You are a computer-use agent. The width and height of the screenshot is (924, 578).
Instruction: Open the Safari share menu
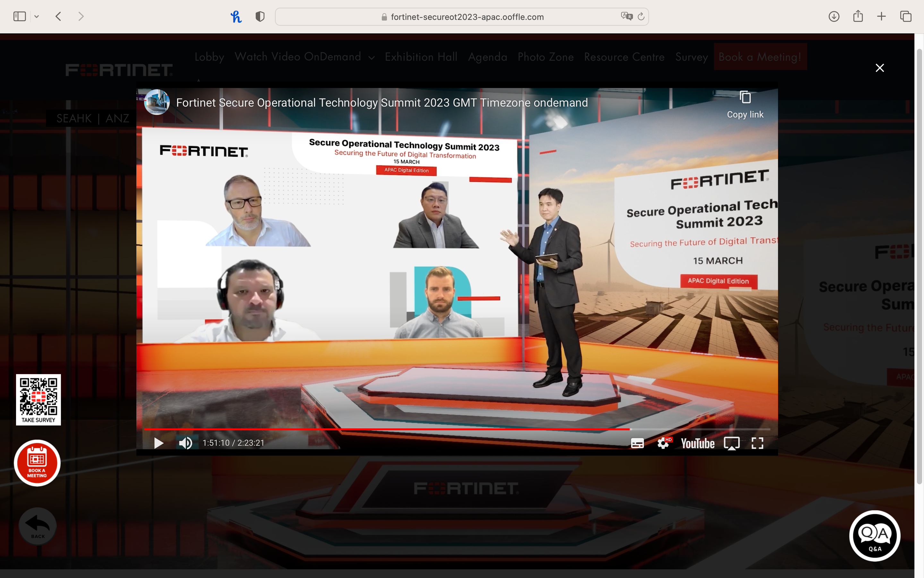[858, 16]
